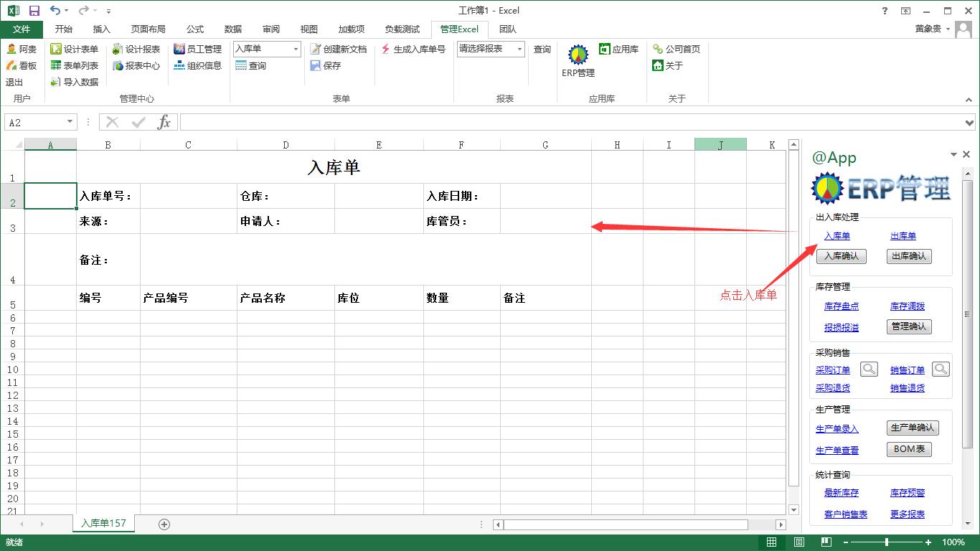Screen dimensions: 980x551
Task: Open the 文件 file tab
Action: pos(22,29)
